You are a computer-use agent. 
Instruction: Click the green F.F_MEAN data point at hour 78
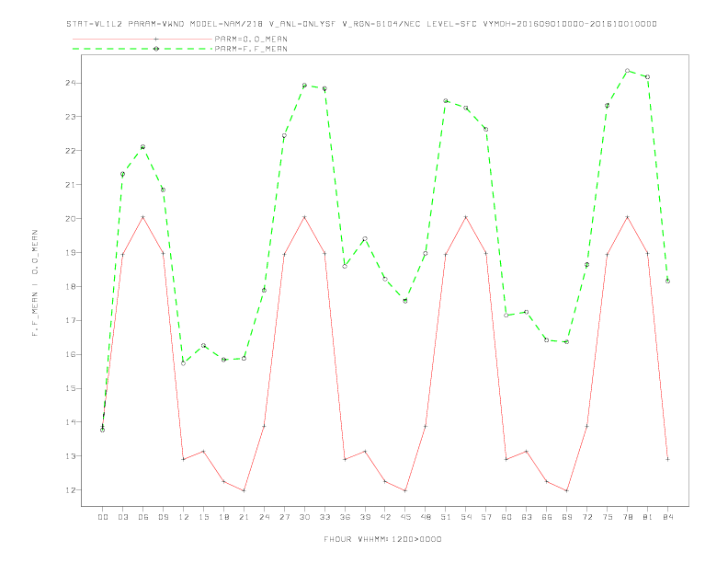coord(627,71)
